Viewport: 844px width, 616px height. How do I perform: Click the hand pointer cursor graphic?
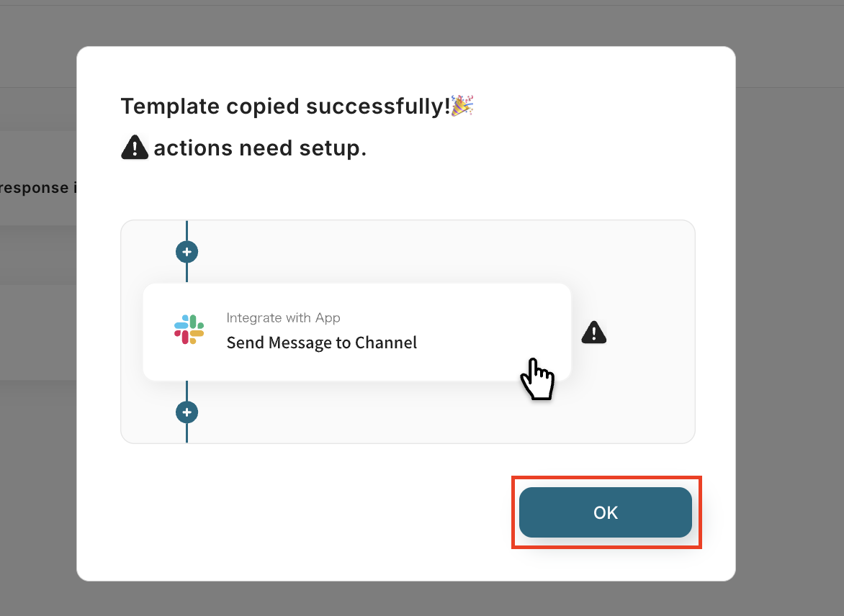537,379
